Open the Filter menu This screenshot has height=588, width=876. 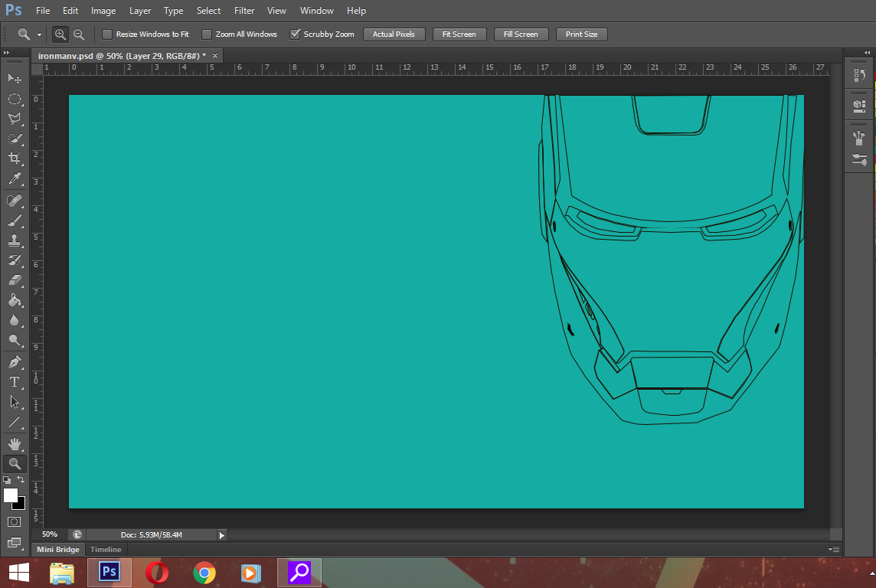tap(244, 11)
